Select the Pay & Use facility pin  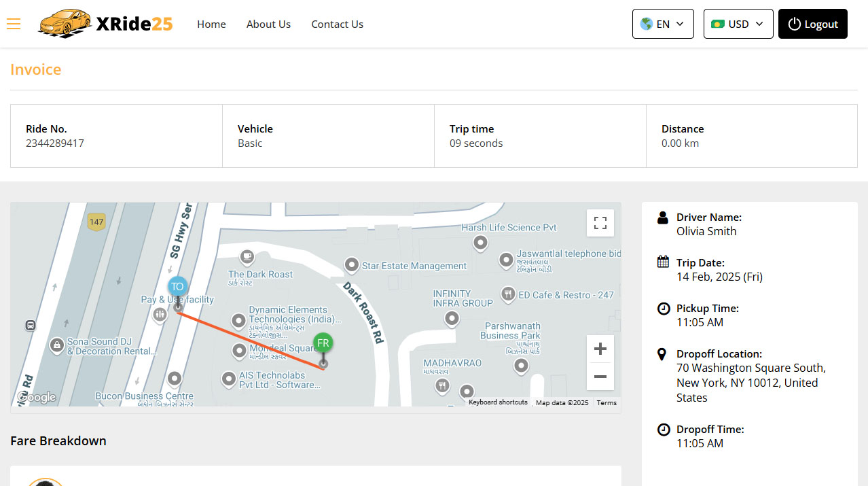click(x=160, y=314)
